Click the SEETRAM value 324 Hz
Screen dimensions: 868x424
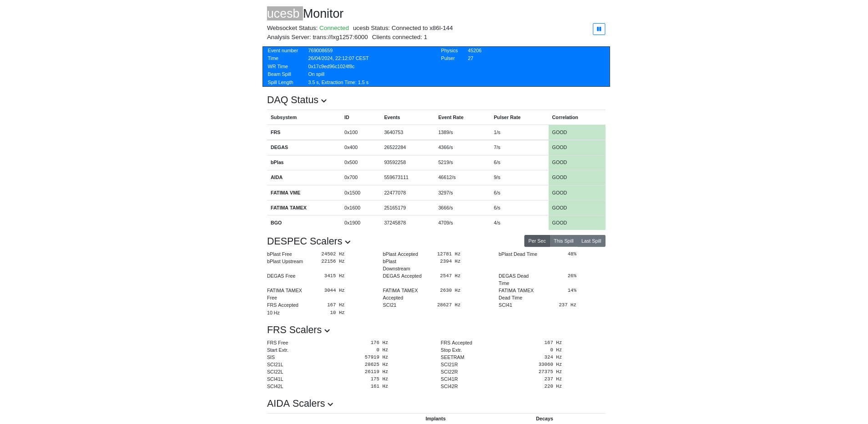(x=553, y=357)
